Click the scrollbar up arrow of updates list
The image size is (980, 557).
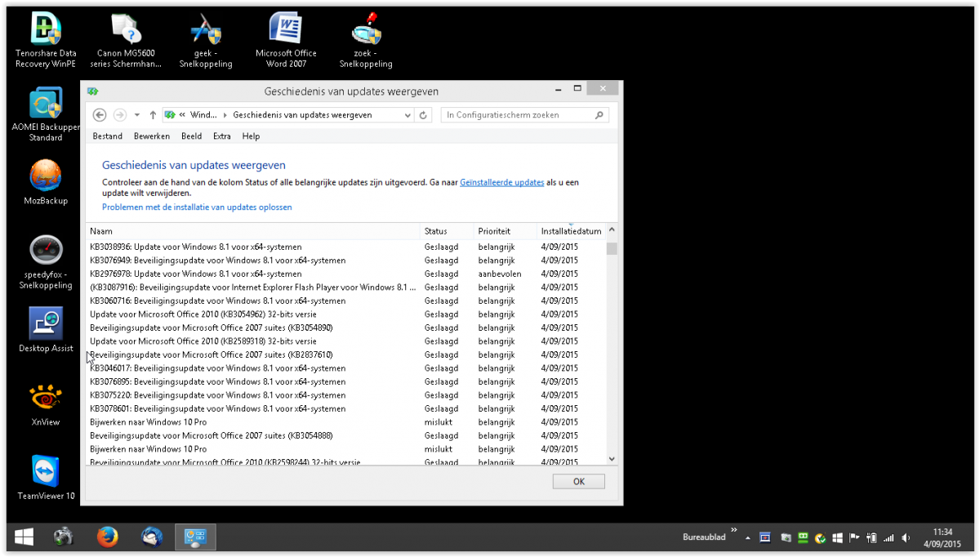click(612, 231)
